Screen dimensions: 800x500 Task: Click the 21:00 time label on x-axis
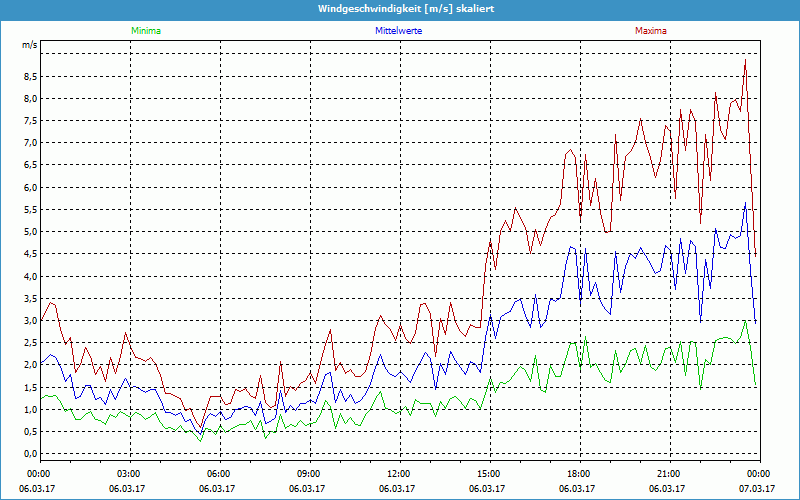669,474
